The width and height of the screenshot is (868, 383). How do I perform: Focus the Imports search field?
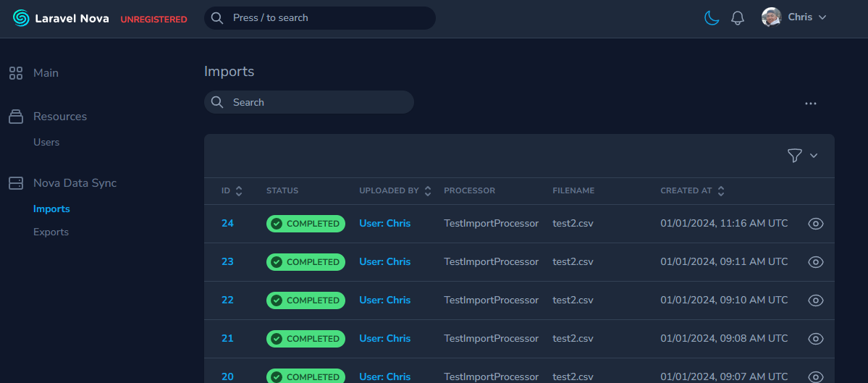point(319,102)
